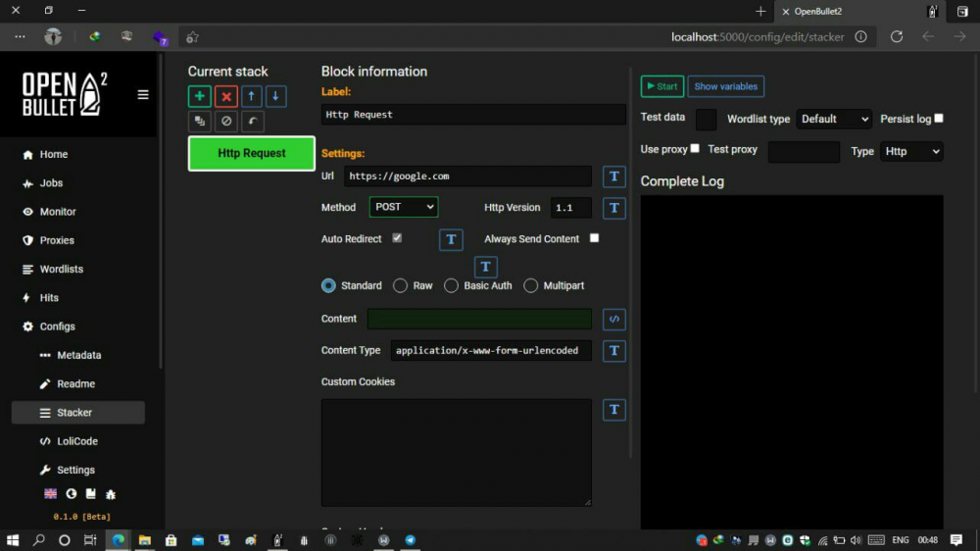This screenshot has width=980, height=551.
Task: Start the config debugger
Action: (661, 86)
